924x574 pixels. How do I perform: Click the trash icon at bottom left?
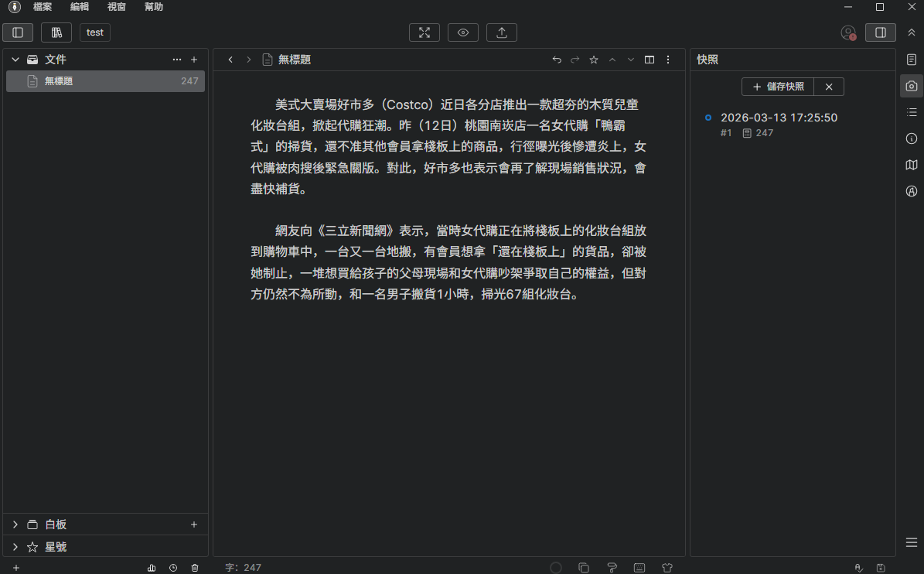(195, 568)
